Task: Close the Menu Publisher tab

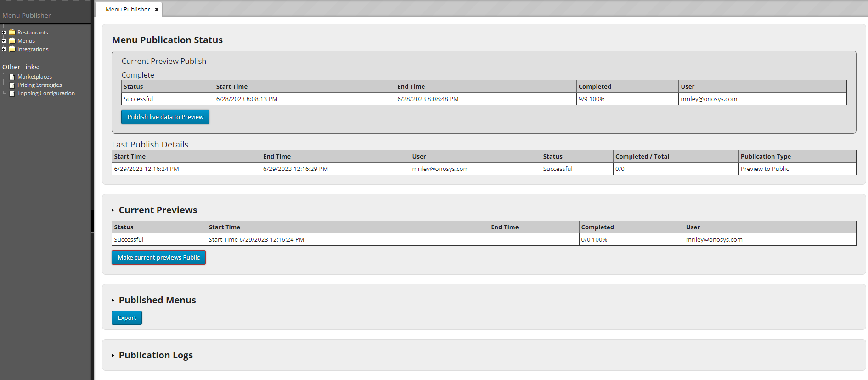Action: [x=157, y=9]
